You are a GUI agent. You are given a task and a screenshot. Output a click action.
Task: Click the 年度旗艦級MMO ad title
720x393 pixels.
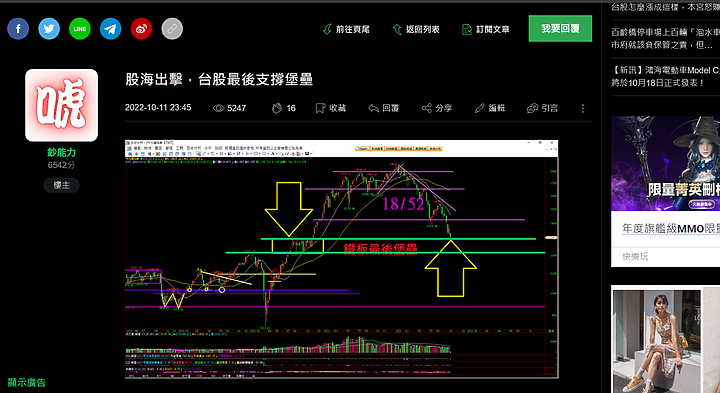(671, 228)
